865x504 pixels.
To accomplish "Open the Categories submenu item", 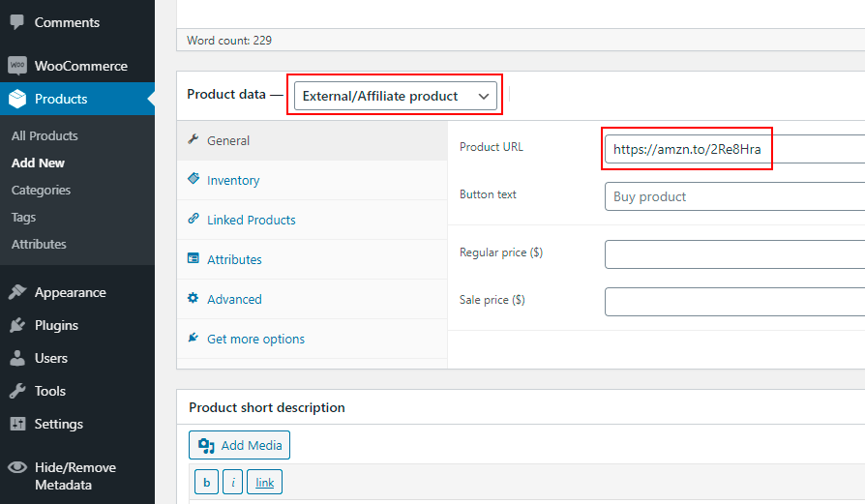I will [x=41, y=190].
